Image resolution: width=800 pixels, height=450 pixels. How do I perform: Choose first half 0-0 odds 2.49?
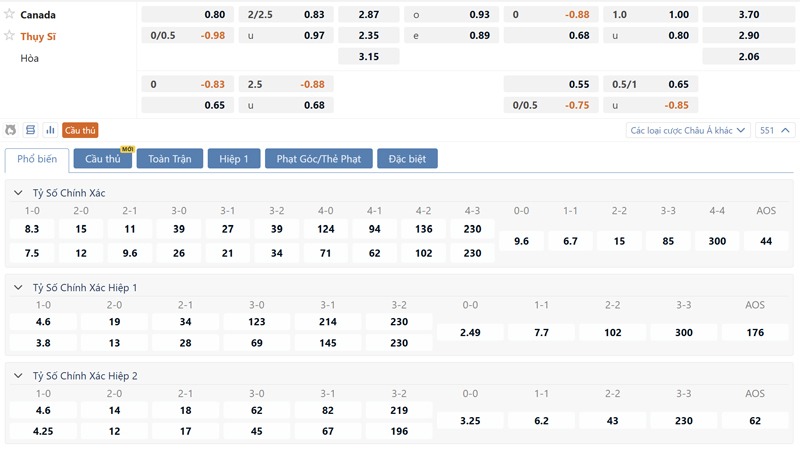(470, 333)
